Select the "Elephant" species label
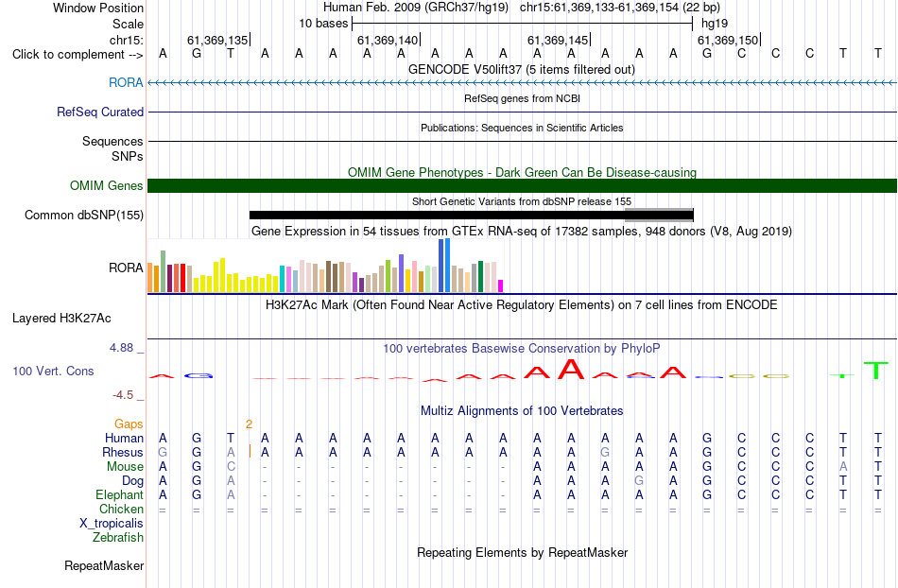This screenshot has width=898, height=588. 120,494
